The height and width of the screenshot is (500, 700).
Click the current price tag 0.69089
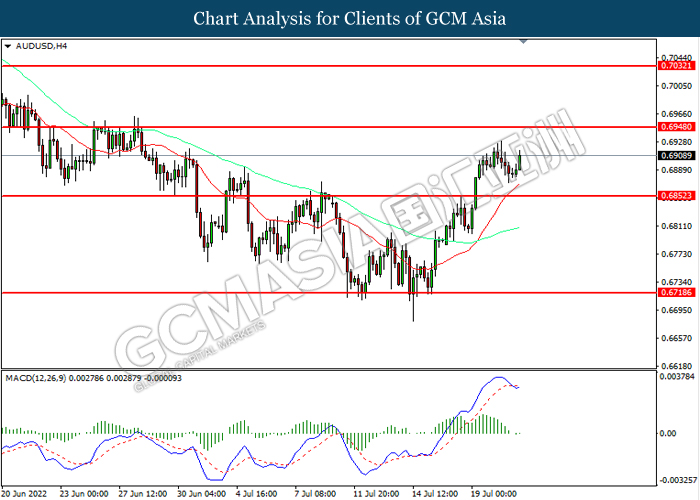click(677, 155)
